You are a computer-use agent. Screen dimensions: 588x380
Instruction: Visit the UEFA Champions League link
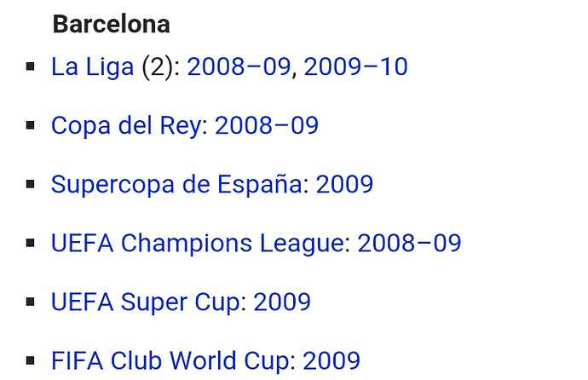(197, 243)
